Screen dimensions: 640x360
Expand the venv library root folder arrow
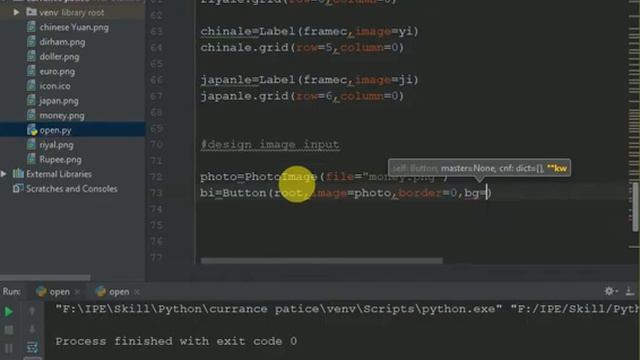pos(16,12)
